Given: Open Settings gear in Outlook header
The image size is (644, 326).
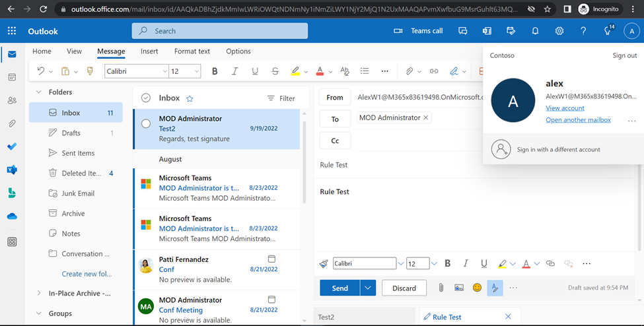Looking at the screenshot, I should [x=559, y=31].
